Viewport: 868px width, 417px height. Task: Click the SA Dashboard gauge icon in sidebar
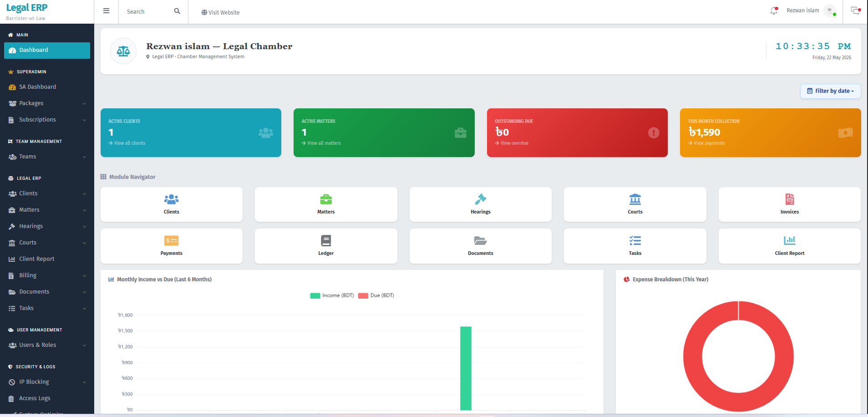[x=12, y=87]
